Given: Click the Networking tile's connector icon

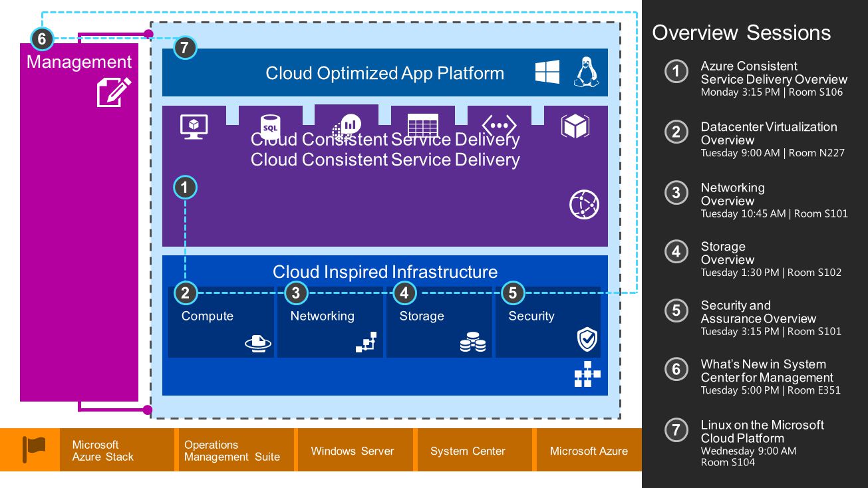Looking at the screenshot, I should (x=366, y=342).
